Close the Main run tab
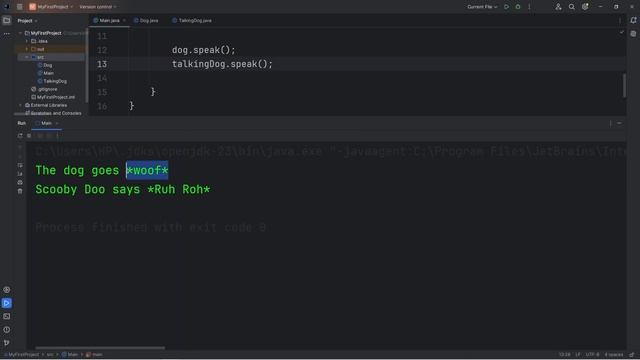 click(x=57, y=123)
